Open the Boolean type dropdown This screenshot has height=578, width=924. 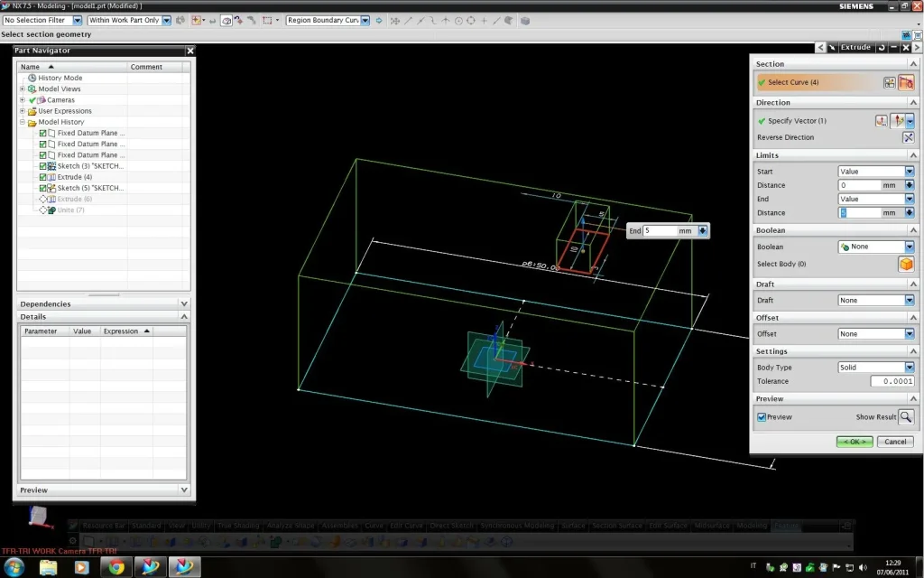click(910, 247)
